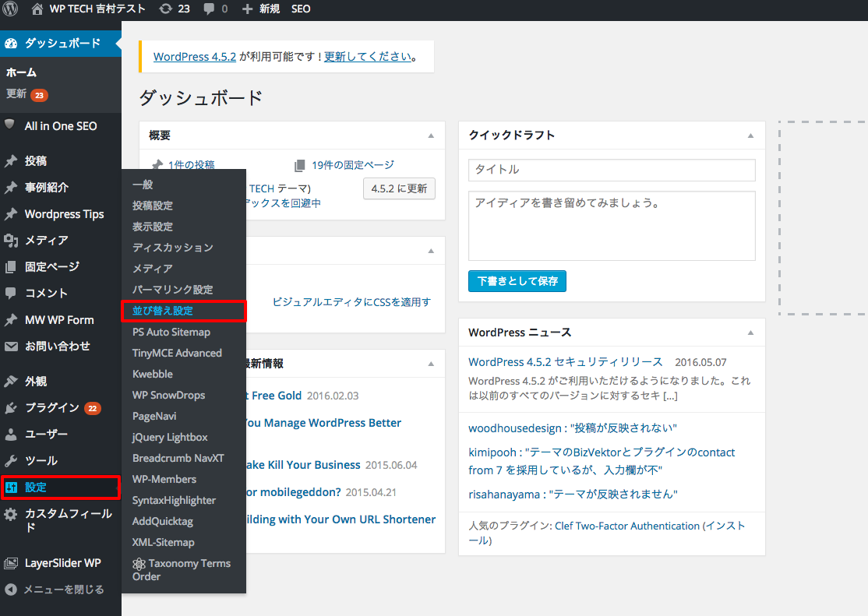Viewport: 868px width, 616px height.
Task: Click the plug icon beside プラグイン
Action: coord(10,408)
